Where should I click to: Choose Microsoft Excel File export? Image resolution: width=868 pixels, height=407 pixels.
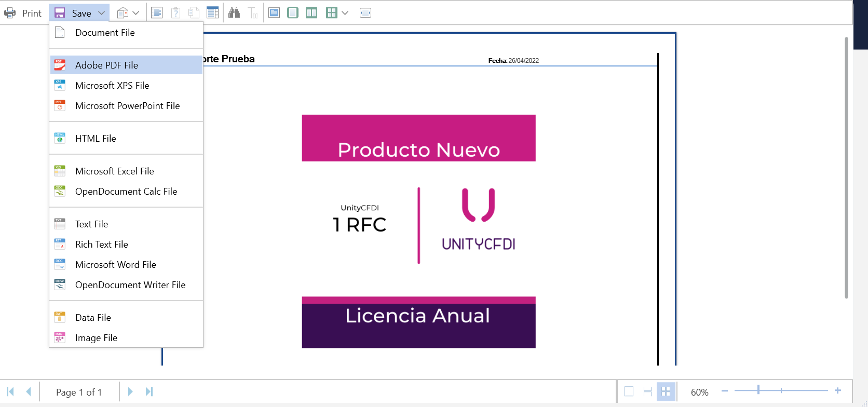(x=126, y=171)
